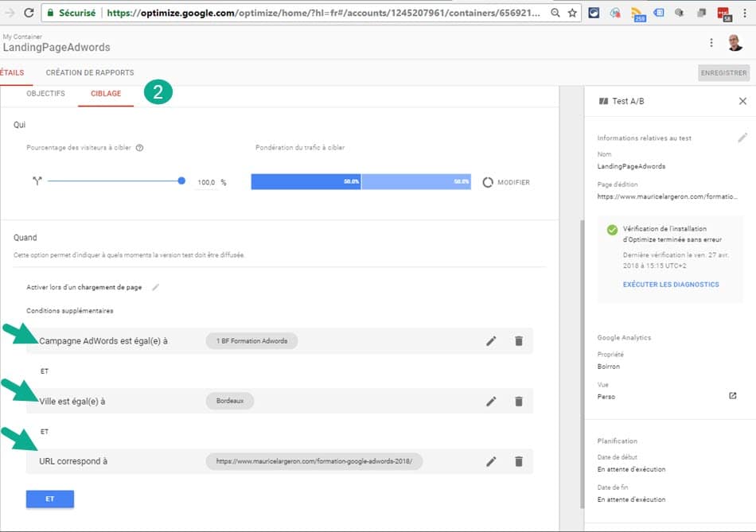Open the user account avatar

(x=735, y=43)
